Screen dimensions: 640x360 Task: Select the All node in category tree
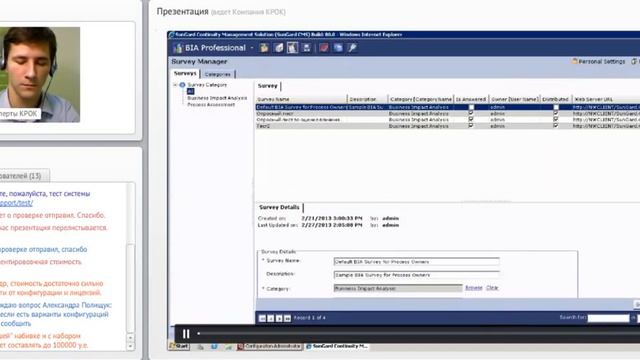coord(190,91)
